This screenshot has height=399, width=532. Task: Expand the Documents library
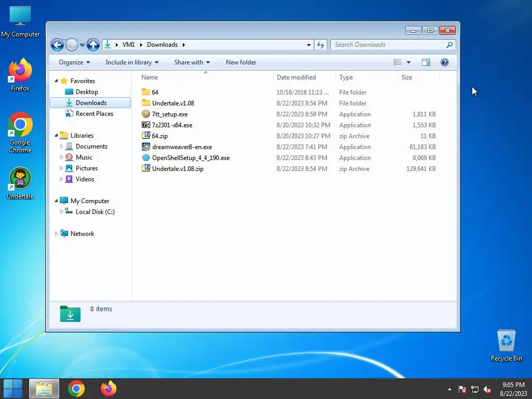61,146
